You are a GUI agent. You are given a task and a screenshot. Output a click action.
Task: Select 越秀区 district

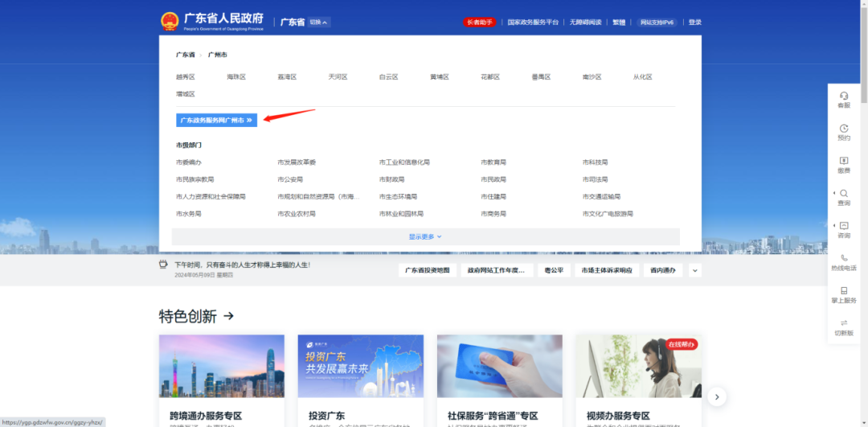click(x=186, y=77)
